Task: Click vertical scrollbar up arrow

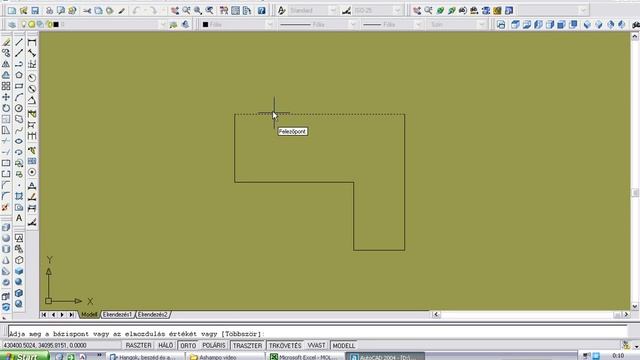Action: pyautogui.click(x=635, y=36)
